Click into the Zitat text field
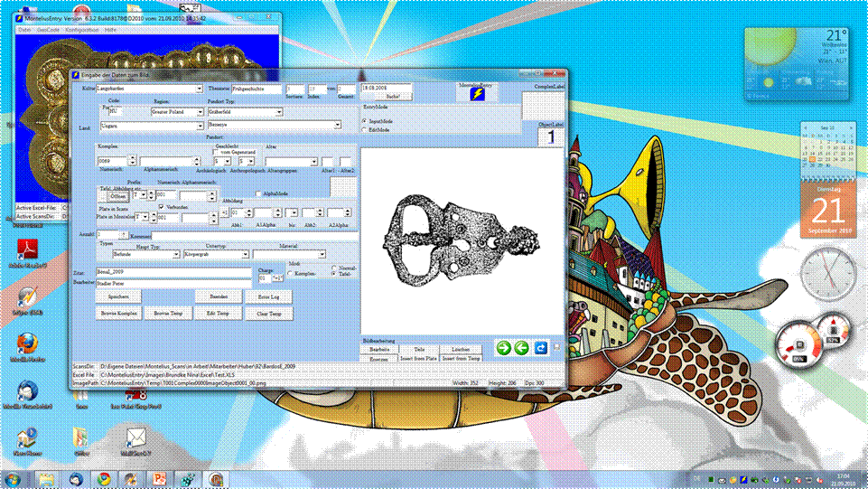Image resolution: width=868 pixels, height=489 pixels. (173, 272)
